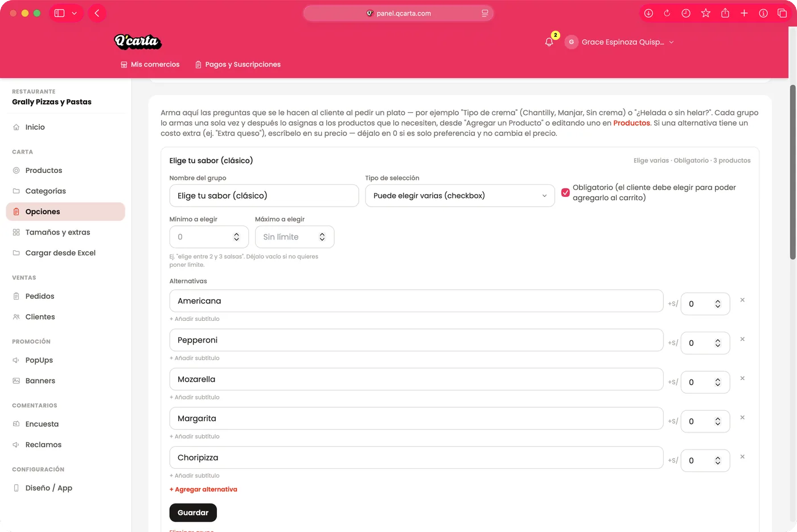Toggle the Obligatorio checkbox
The image size is (797, 532).
point(565,192)
